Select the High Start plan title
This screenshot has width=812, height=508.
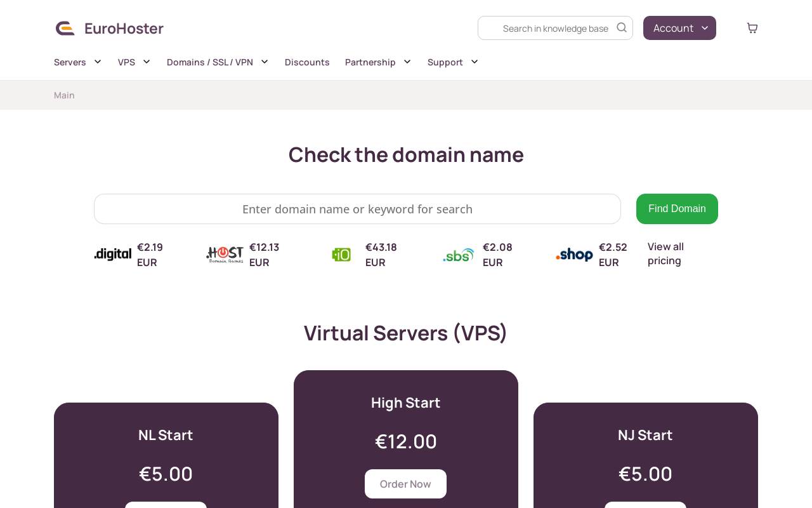(405, 403)
